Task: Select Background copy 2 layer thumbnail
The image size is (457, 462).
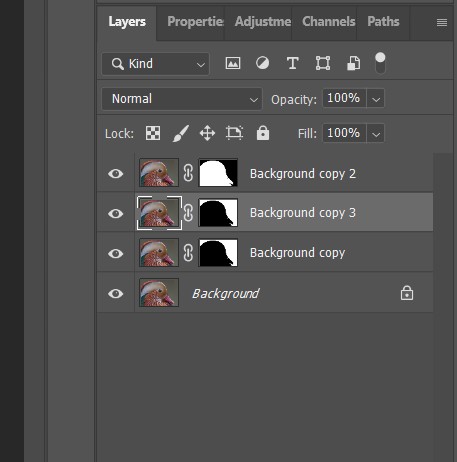Action: coord(159,173)
